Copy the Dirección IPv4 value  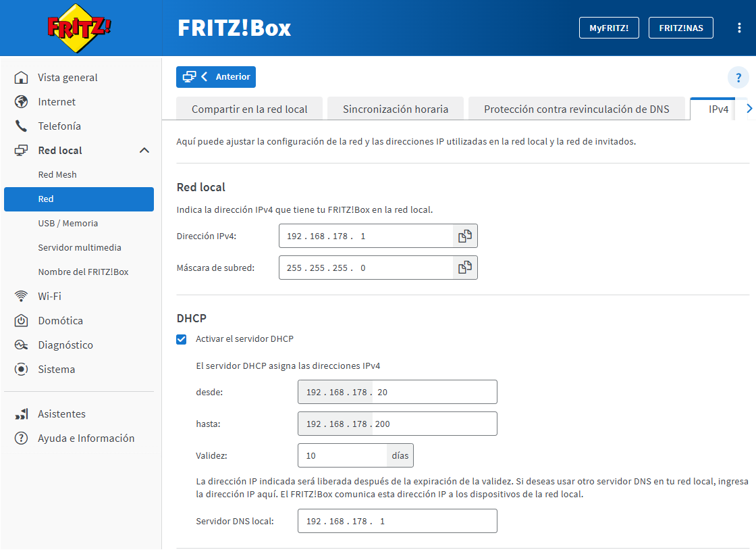[465, 236]
